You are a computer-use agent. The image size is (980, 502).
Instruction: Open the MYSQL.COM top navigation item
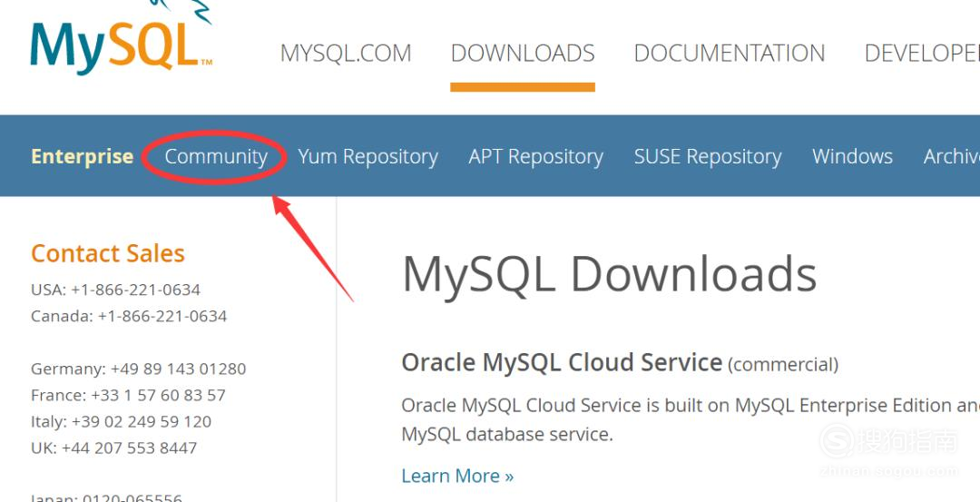tap(346, 54)
